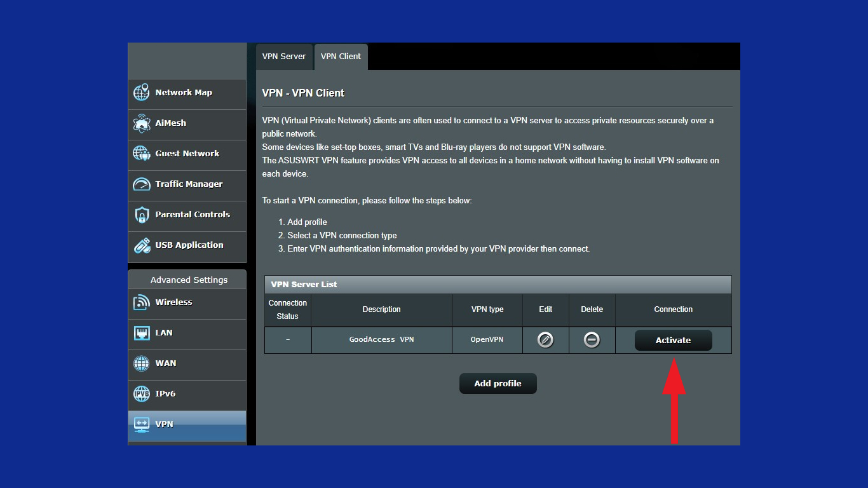
Task: Open the USB Application label
Action: (189, 245)
